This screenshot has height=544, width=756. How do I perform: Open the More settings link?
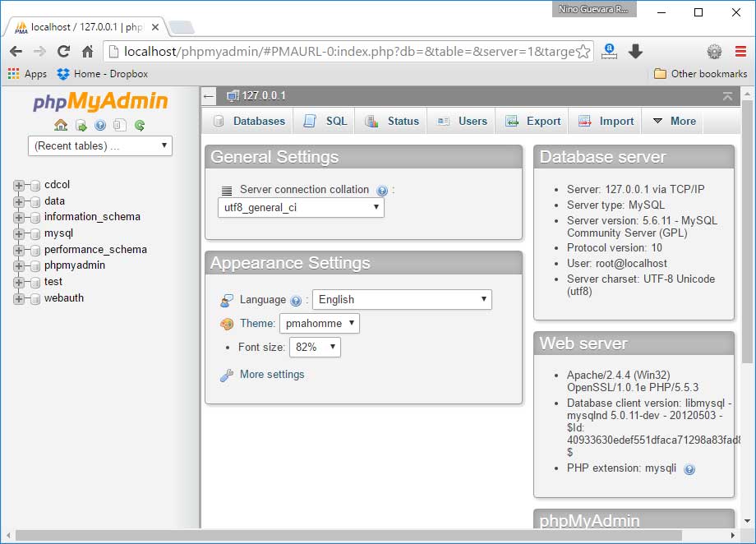click(x=272, y=375)
